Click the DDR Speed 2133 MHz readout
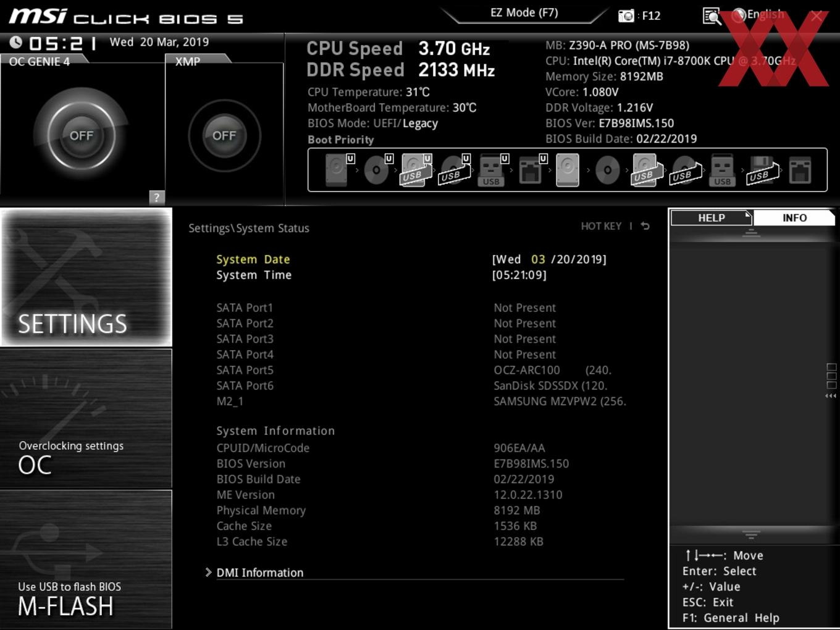 pos(401,70)
